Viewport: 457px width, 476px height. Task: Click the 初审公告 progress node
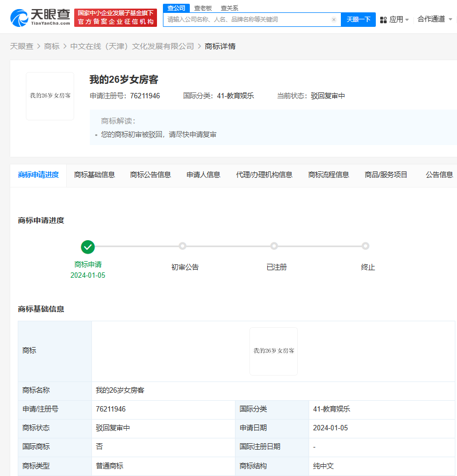point(182,246)
